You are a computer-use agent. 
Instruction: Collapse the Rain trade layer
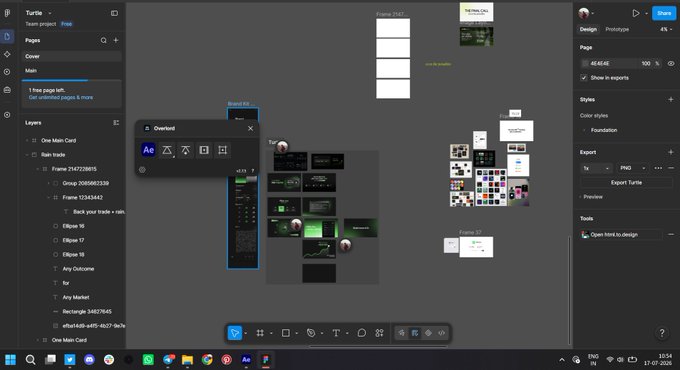(x=27, y=155)
